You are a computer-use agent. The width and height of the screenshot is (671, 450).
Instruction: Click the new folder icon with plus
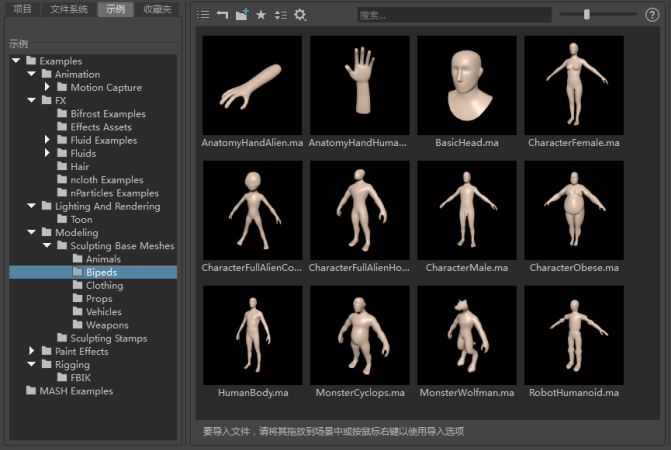pyautogui.click(x=242, y=15)
